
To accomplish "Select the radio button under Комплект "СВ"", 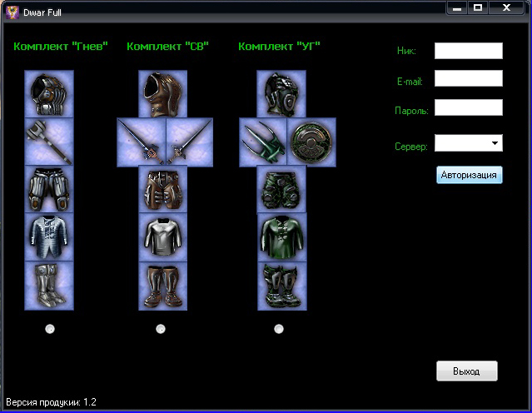I will point(161,329).
